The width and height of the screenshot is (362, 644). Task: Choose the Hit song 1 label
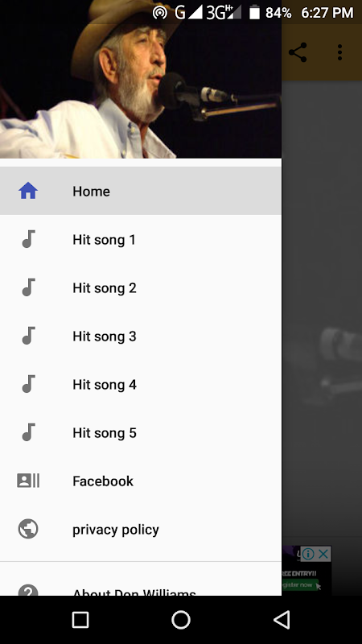[104, 239]
